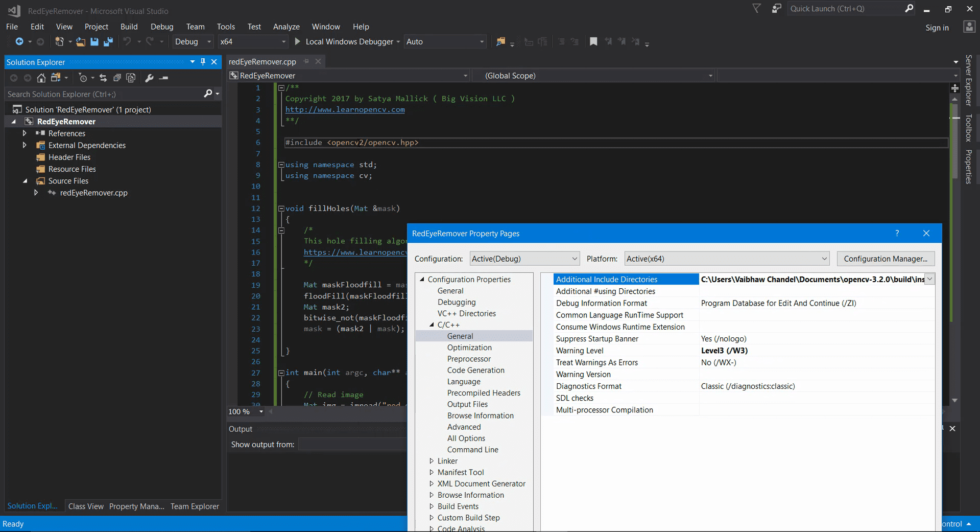Toggle bookmark icon in the toolbar
The image size is (980, 532).
tap(593, 42)
